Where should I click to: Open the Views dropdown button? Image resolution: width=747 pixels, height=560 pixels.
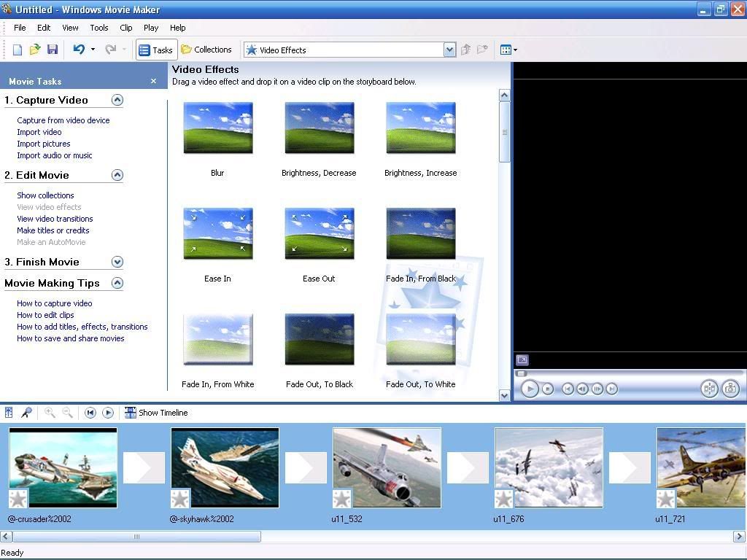tap(508, 50)
